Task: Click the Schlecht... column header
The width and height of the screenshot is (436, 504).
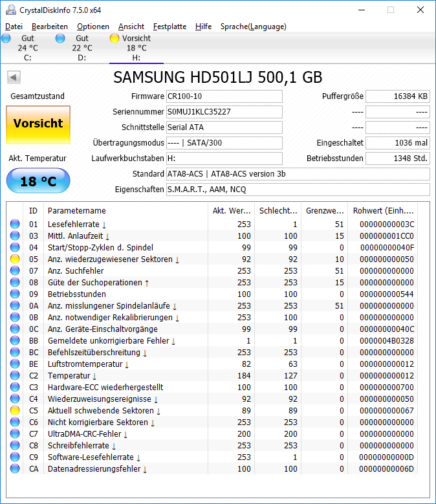Action: pos(278,210)
